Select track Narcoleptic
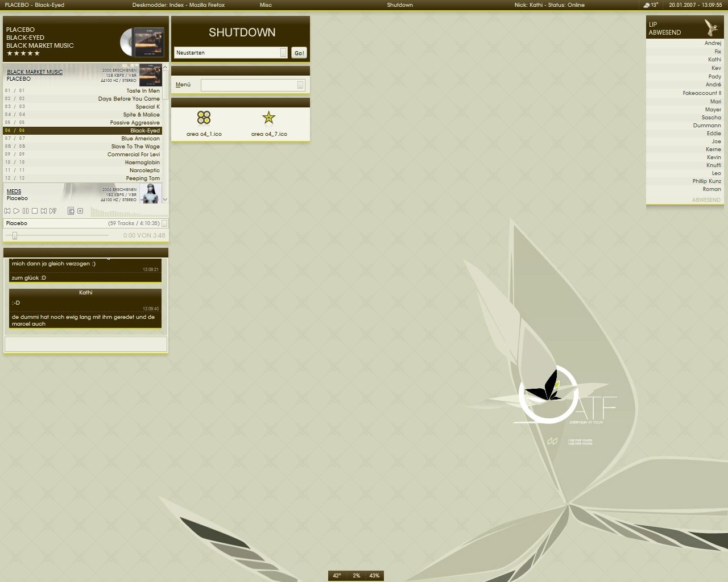Screen dimensions: 728x582 coord(83,171)
